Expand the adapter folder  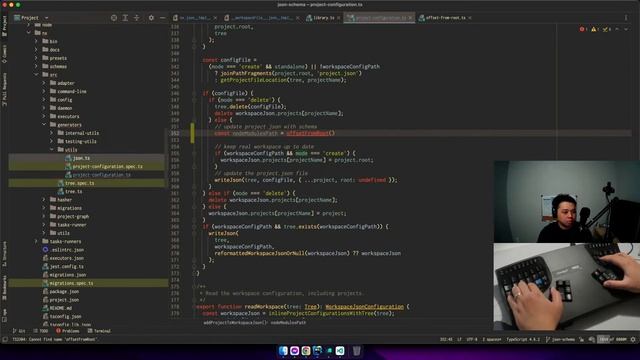[x=44, y=83]
